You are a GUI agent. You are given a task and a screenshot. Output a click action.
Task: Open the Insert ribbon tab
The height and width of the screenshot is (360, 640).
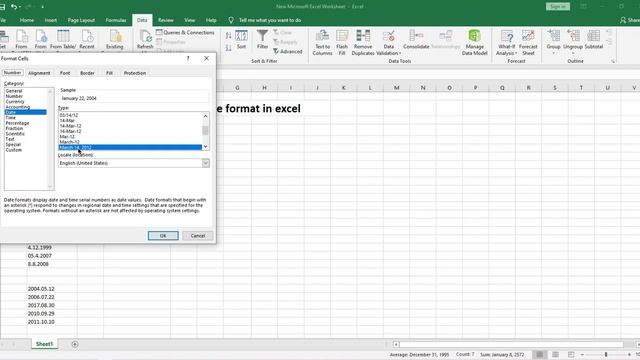pyautogui.click(x=51, y=20)
